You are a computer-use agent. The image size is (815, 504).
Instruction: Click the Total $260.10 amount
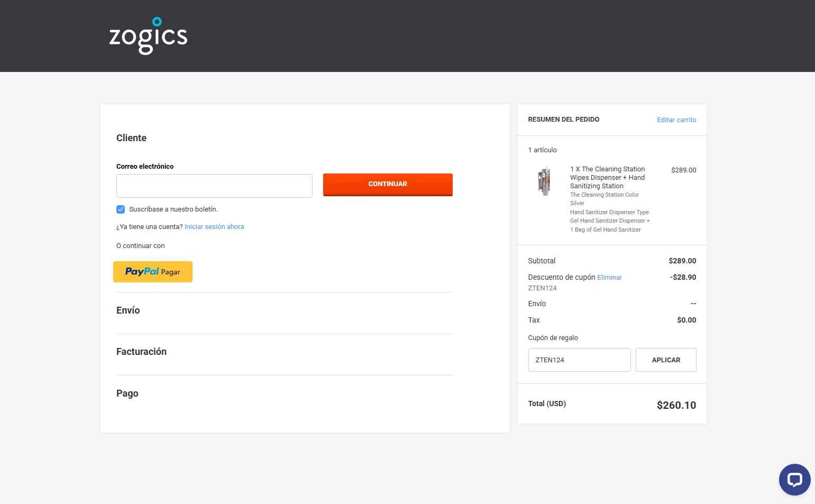pyautogui.click(x=676, y=405)
